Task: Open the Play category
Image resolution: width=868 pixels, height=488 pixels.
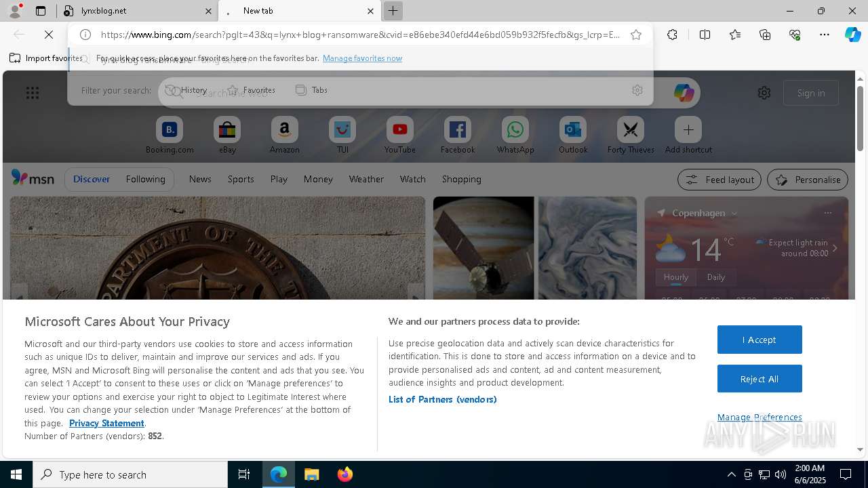Action: click(x=279, y=179)
